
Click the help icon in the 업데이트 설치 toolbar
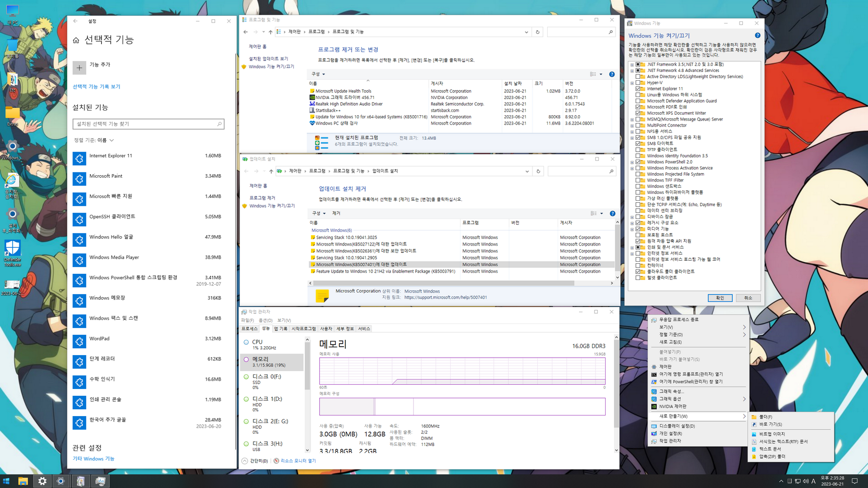click(x=612, y=213)
